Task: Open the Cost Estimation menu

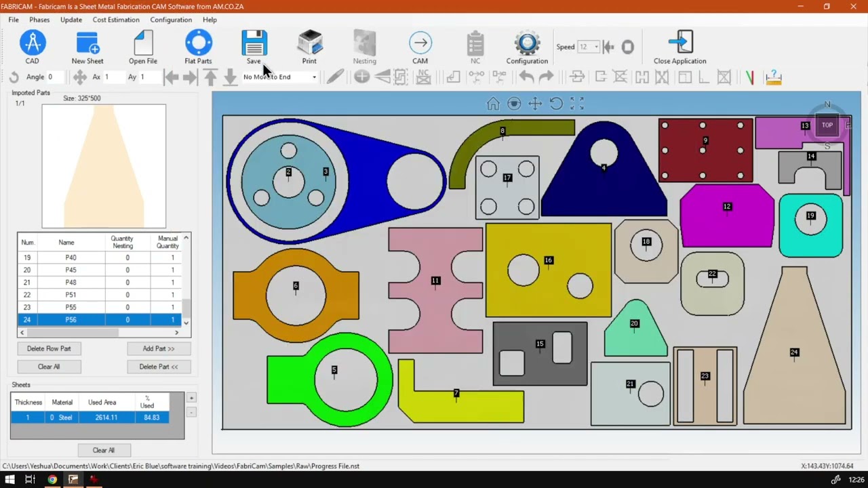Action: (x=116, y=20)
